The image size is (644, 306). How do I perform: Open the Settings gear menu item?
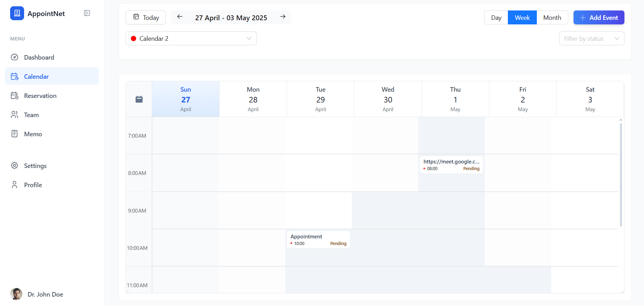tap(35, 166)
